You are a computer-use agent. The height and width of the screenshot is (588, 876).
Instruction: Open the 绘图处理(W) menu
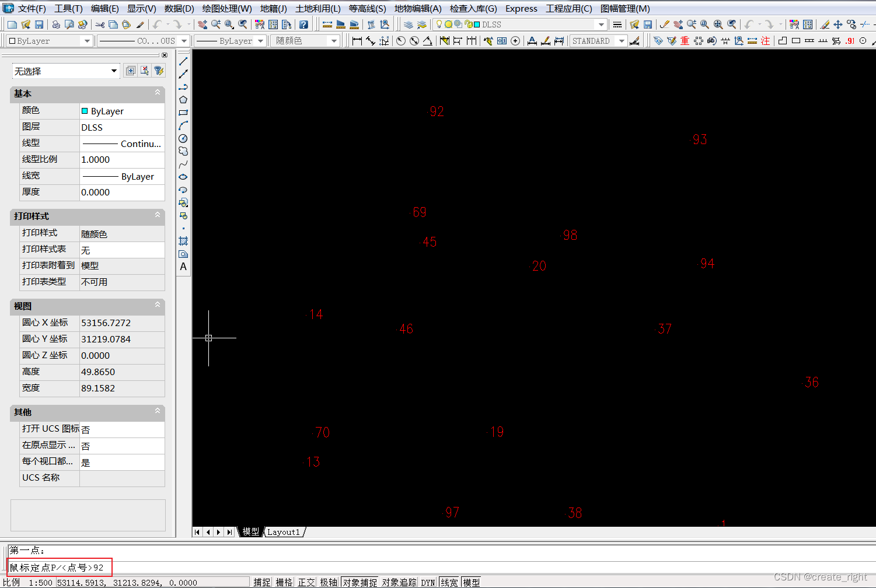[x=227, y=9]
